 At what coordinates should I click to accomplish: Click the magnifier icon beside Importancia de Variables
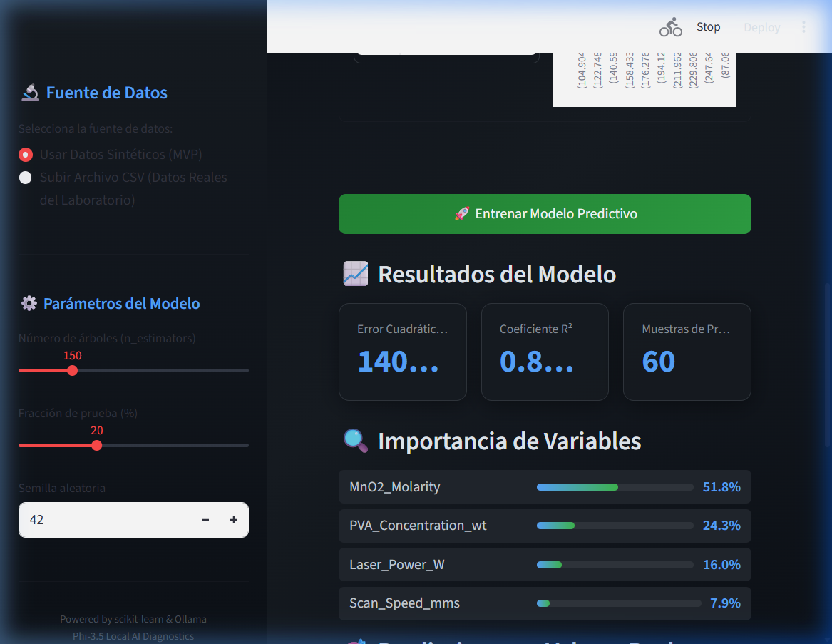pyautogui.click(x=355, y=440)
